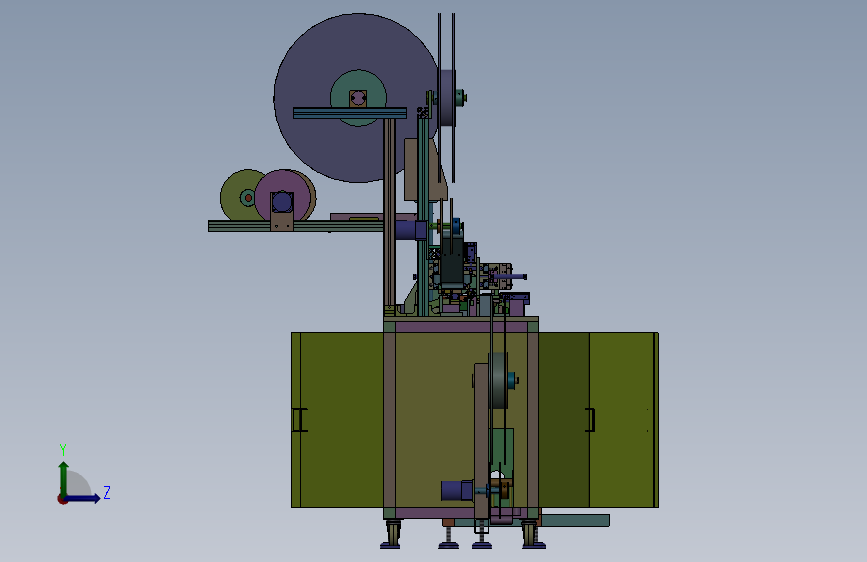Image resolution: width=867 pixels, height=562 pixels.
Task: Click the red origin of the coordinate triad
Action: pyautogui.click(x=62, y=499)
